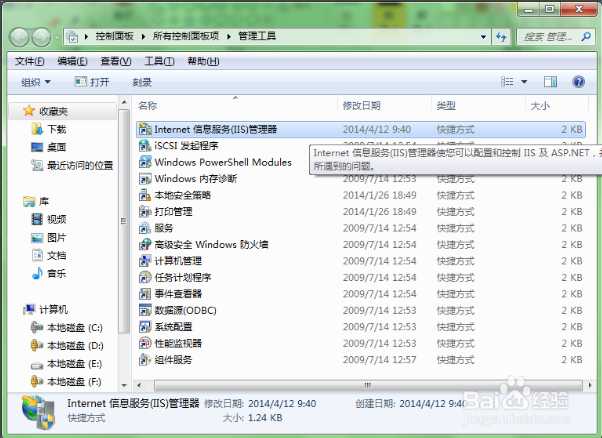Click the Forward navigation arrow

(41, 37)
